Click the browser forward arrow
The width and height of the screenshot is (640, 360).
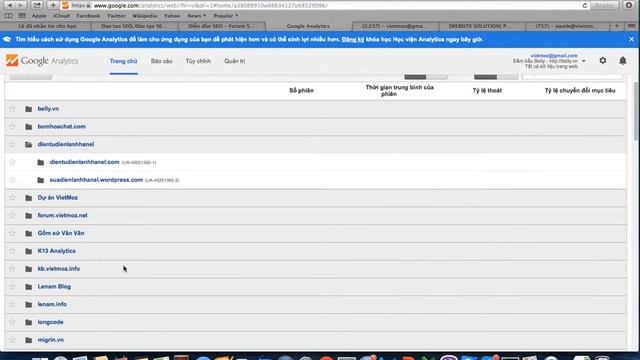(x=21, y=5)
